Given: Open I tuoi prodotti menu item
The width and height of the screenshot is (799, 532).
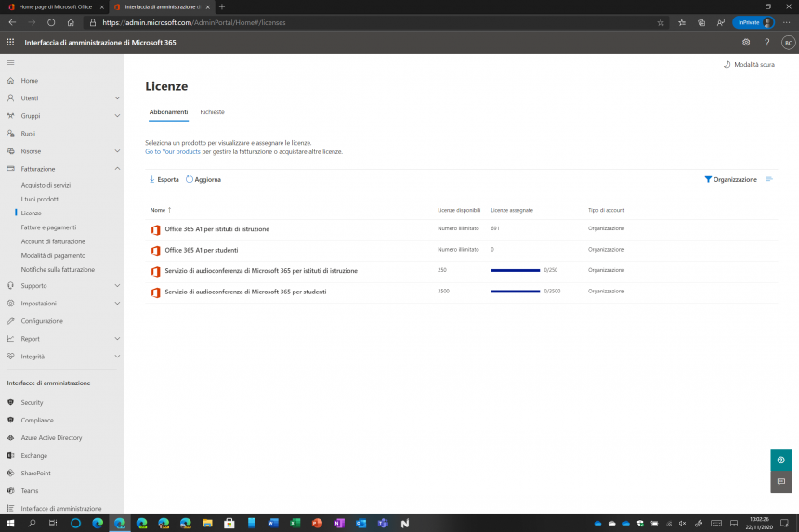Looking at the screenshot, I should point(40,199).
